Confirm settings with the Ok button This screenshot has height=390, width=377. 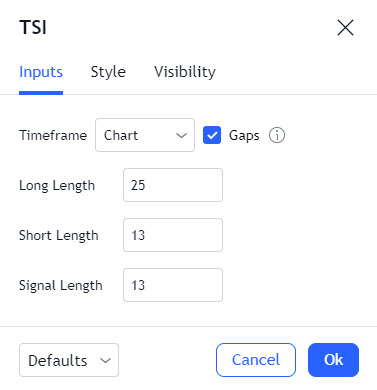[333, 360]
